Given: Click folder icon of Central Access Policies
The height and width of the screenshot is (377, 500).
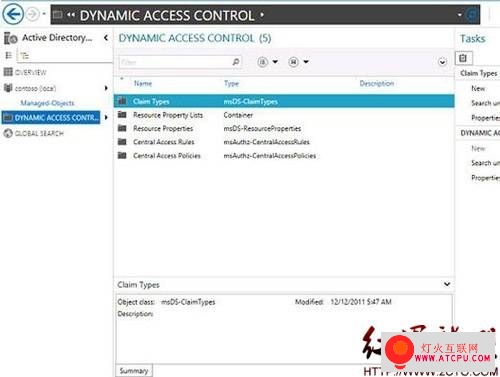Looking at the screenshot, I should [x=122, y=155].
